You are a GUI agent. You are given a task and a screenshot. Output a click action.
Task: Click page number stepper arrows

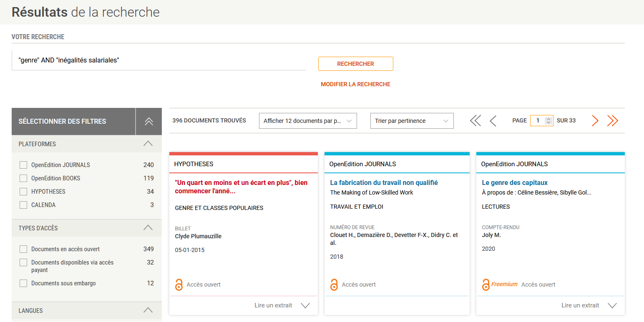pos(548,121)
